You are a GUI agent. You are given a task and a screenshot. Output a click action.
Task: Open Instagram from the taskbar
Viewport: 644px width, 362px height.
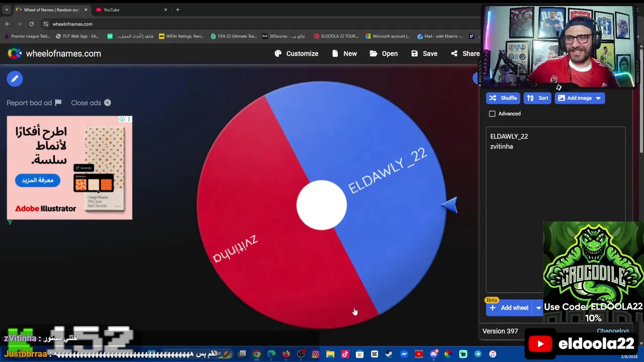[315, 354]
